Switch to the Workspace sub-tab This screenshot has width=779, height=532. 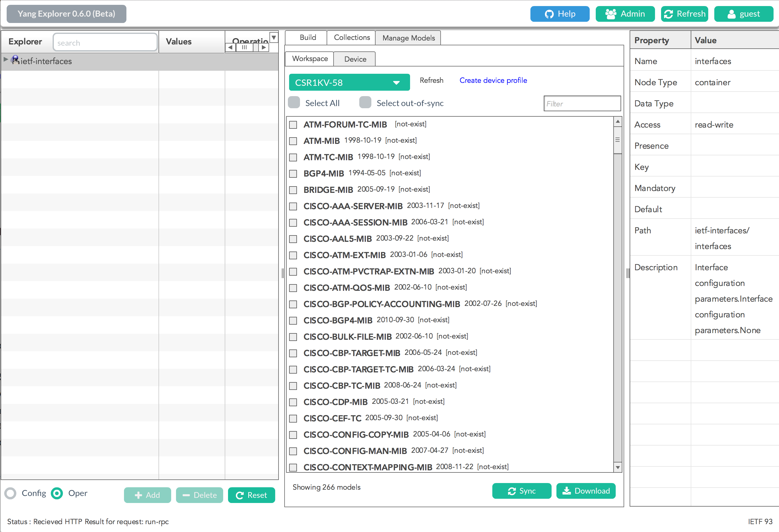(x=310, y=59)
